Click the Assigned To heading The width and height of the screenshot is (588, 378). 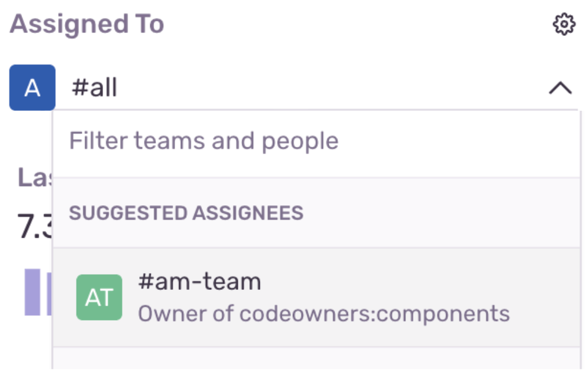click(x=87, y=24)
